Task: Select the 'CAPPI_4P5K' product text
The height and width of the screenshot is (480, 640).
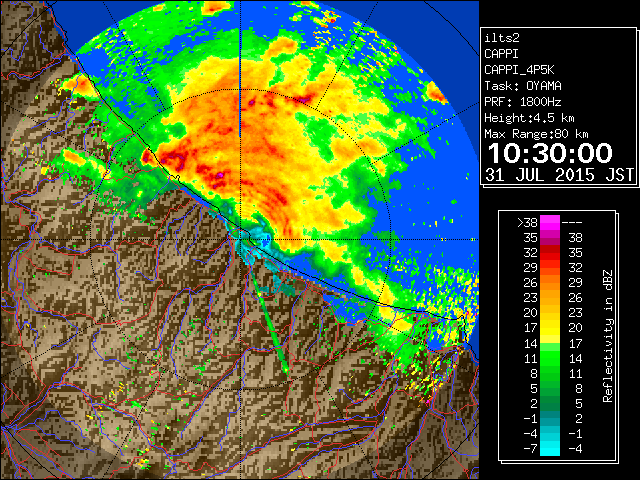Action: pos(519,70)
